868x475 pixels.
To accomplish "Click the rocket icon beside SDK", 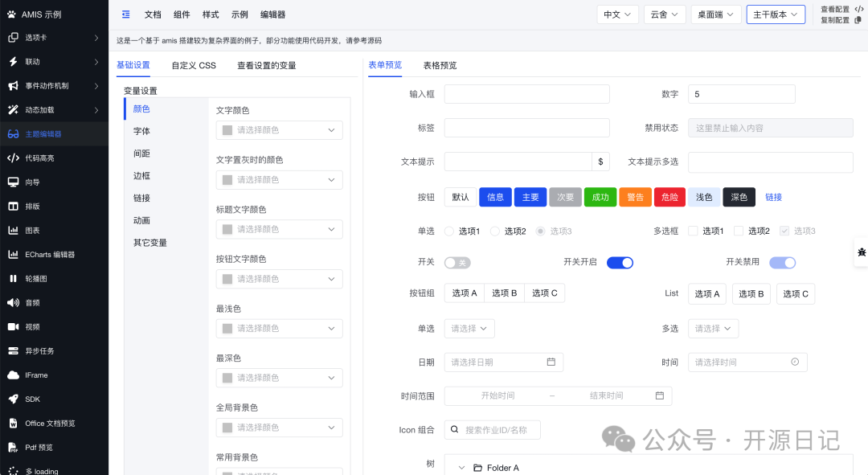I will (13, 399).
